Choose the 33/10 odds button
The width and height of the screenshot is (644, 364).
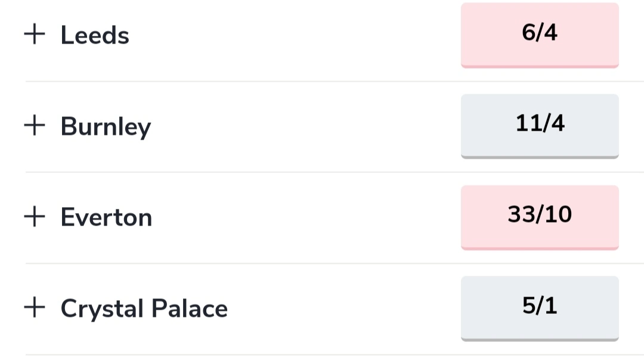pos(540,216)
